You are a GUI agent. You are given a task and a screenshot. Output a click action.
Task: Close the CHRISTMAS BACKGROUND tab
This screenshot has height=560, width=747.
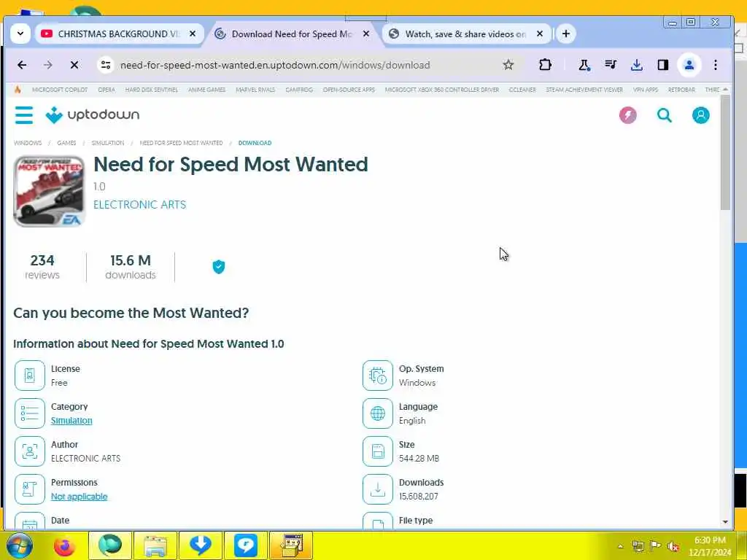pos(192,34)
